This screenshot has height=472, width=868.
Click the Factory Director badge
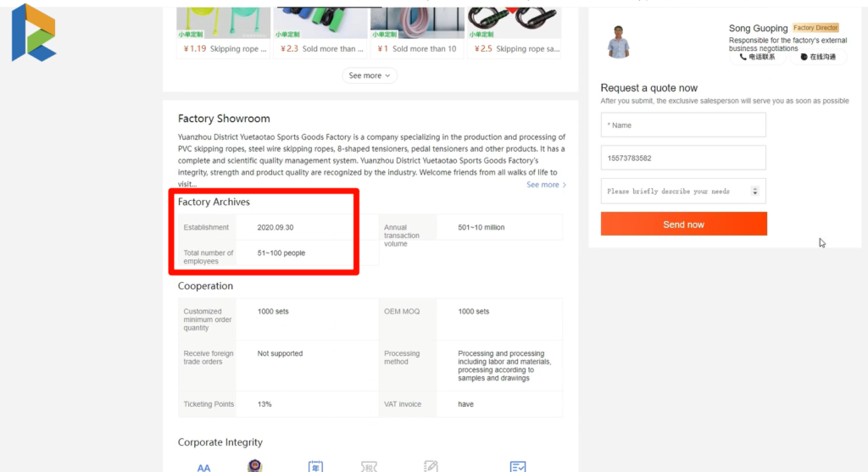[815, 28]
